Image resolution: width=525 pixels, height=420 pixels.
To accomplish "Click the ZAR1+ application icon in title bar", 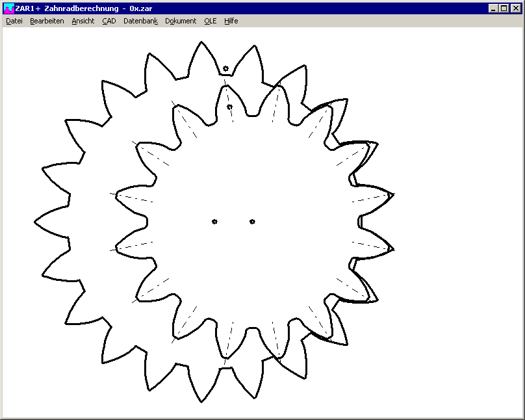I will (8, 8).
